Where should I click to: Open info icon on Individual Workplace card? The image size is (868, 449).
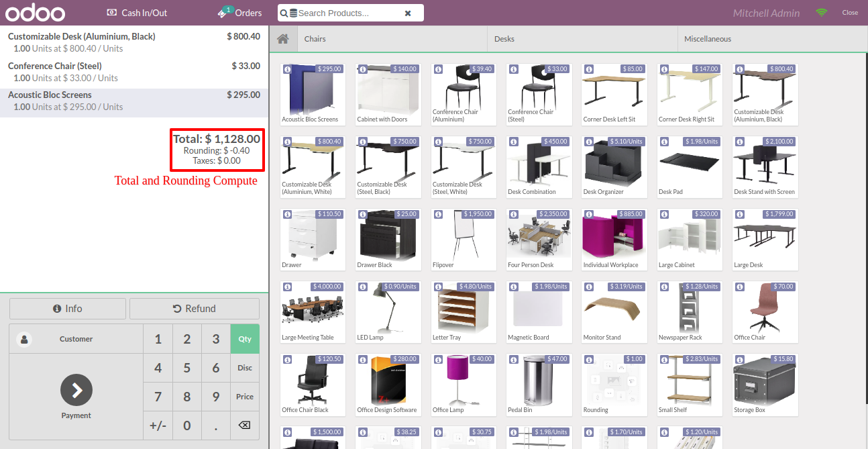point(588,214)
